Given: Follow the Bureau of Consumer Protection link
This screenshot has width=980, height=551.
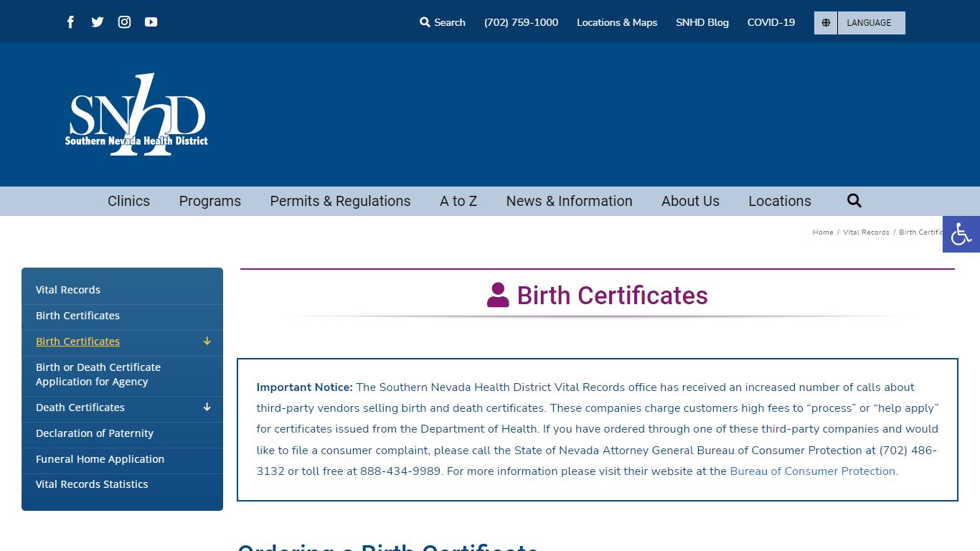Looking at the screenshot, I should [x=813, y=471].
